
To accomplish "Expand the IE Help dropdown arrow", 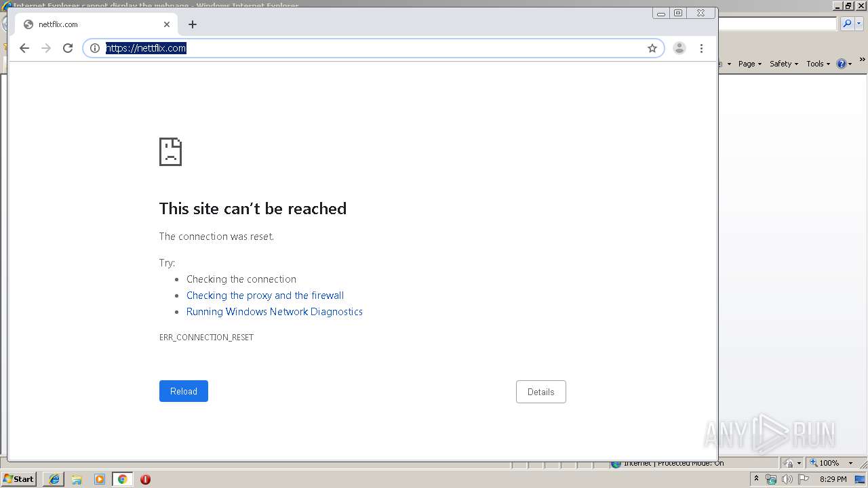I will 850,64.
